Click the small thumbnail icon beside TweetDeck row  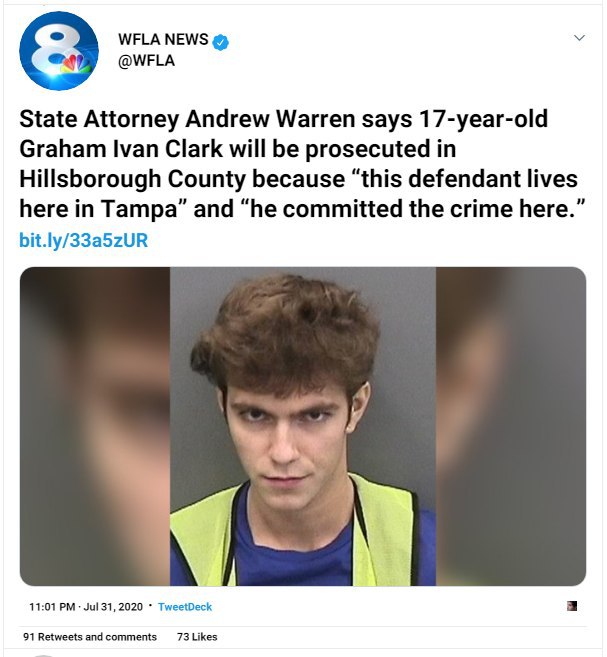(x=572, y=606)
